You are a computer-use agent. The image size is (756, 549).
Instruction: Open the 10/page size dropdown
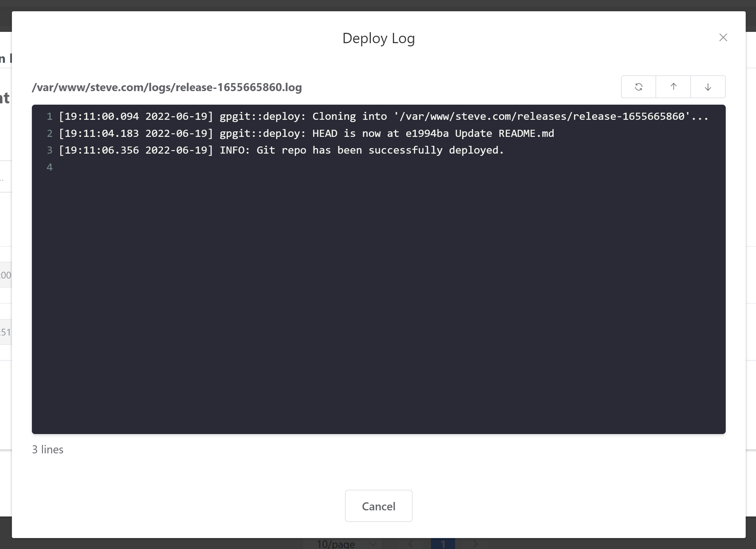345,544
